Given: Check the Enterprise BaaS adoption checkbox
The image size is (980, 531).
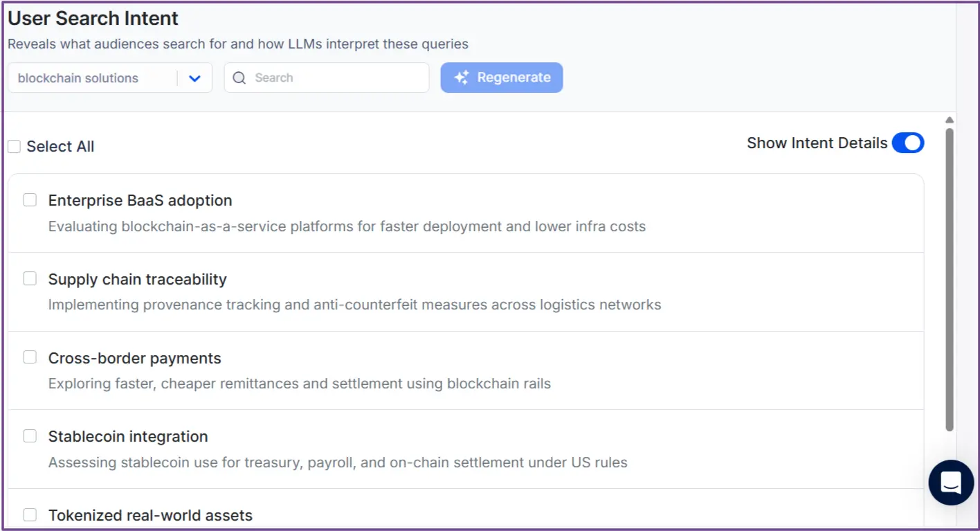Looking at the screenshot, I should coord(30,199).
